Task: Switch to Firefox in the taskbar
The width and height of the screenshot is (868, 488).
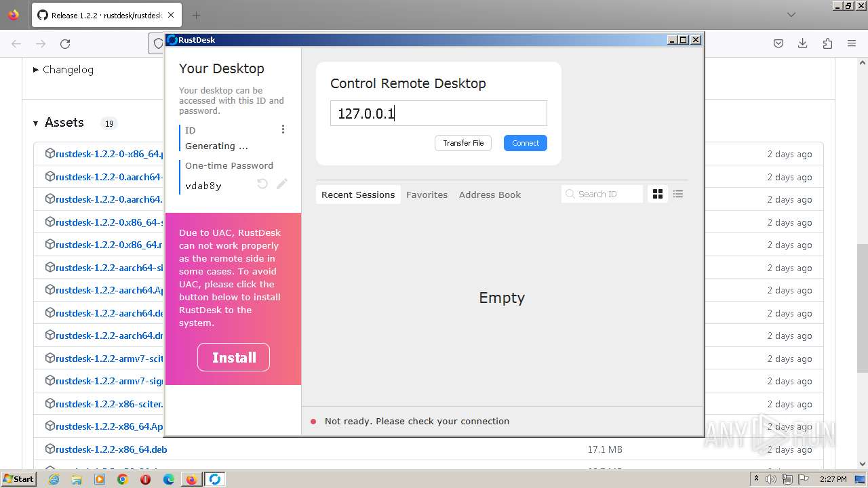Action: (191, 479)
